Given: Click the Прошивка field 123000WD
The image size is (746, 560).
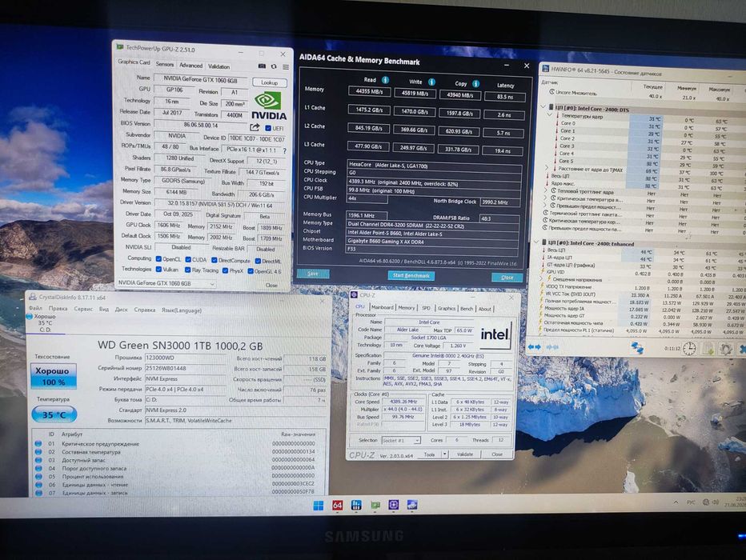Looking at the screenshot, I should pyautogui.click(x=185, y=358).
